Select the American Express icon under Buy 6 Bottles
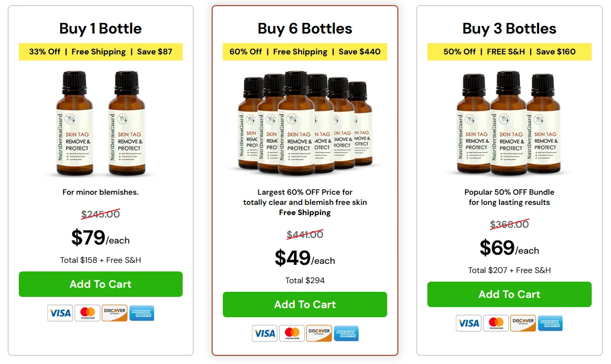Viewport: 611px width, 364px height. pos(346,334)
